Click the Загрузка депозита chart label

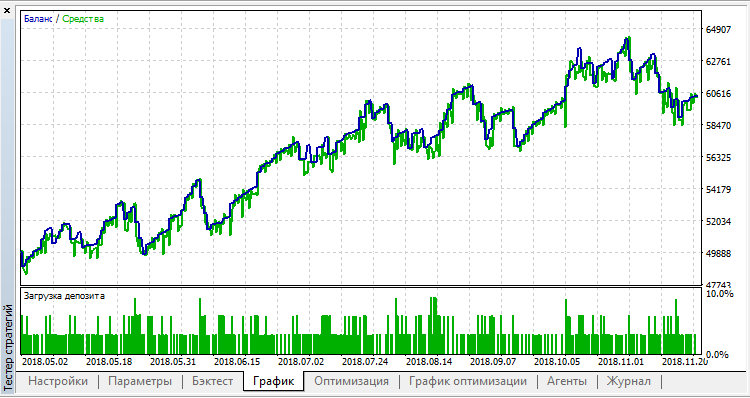(64, 296)
